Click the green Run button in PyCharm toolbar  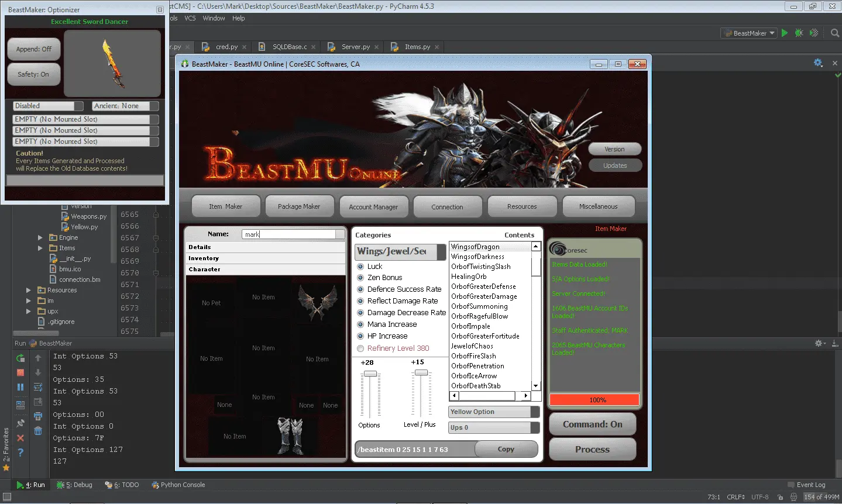(785, 33)
